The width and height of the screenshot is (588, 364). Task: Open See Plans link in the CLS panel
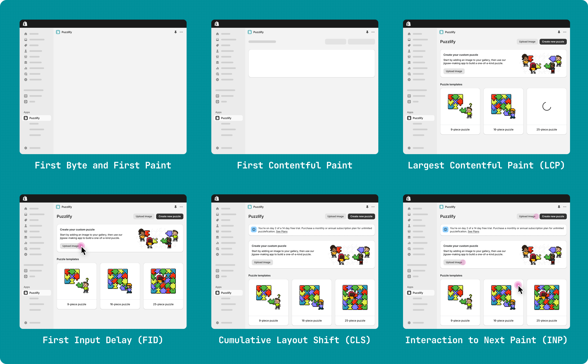[282, 232]
